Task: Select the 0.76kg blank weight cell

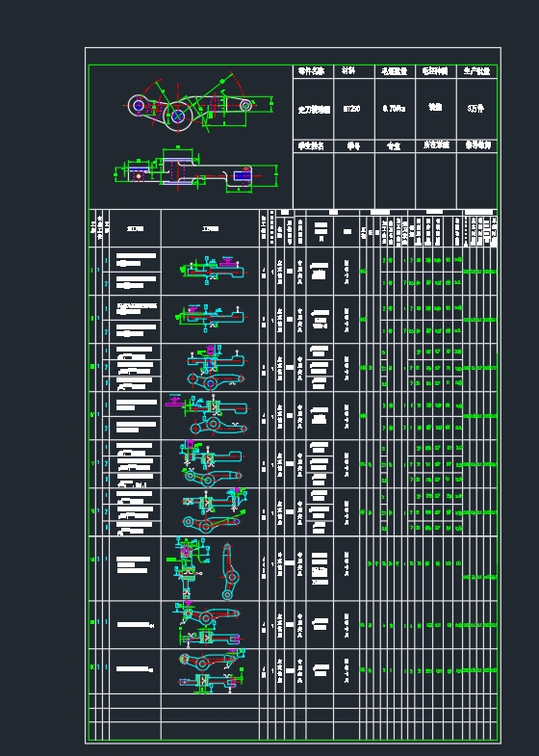Action: [395, 109]
